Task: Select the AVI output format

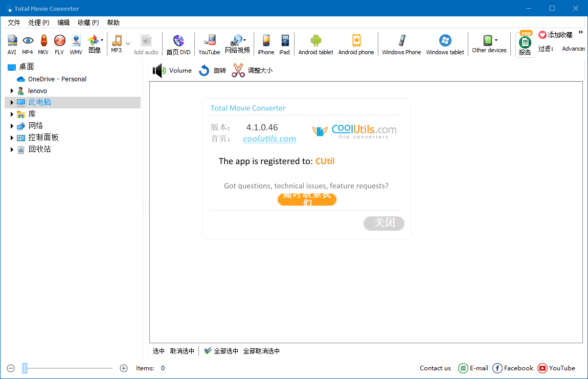Action: 12,44
